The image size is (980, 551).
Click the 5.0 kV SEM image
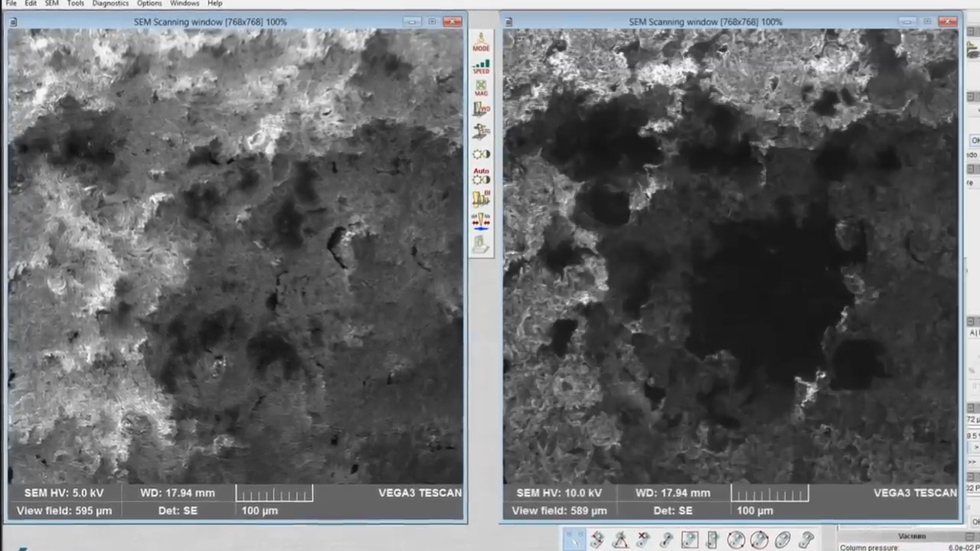tap(236, 256)
